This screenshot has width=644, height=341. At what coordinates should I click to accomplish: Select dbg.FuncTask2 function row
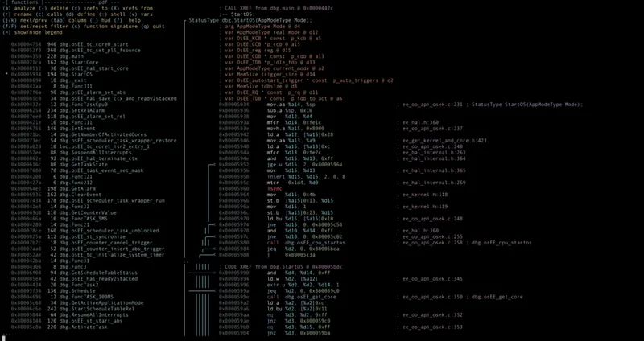[x=55, y=285]
